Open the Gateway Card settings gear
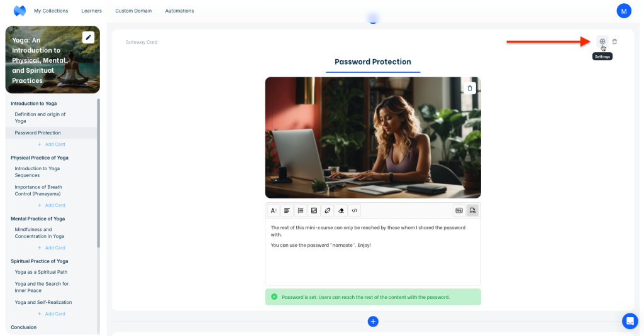This screenshot has height=336, width=644. tap(602, 41)
